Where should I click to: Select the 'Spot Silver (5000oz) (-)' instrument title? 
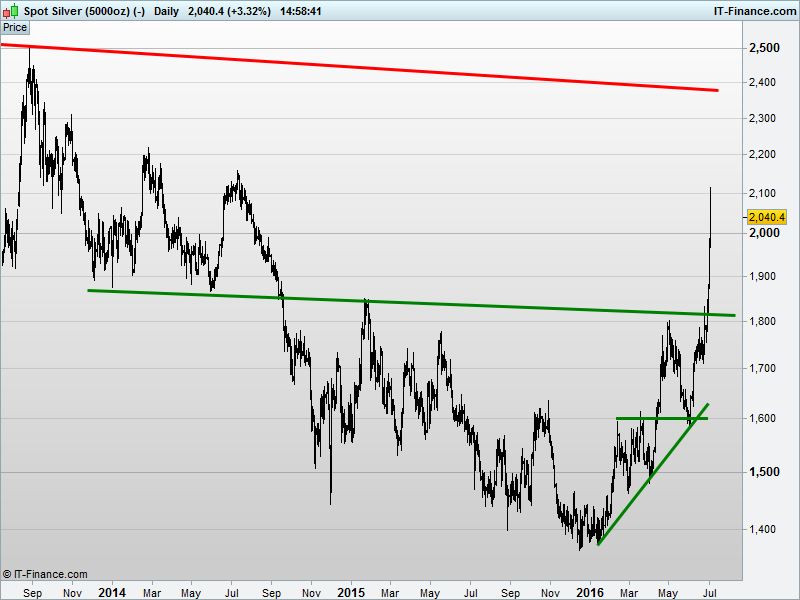click(84, 11)
